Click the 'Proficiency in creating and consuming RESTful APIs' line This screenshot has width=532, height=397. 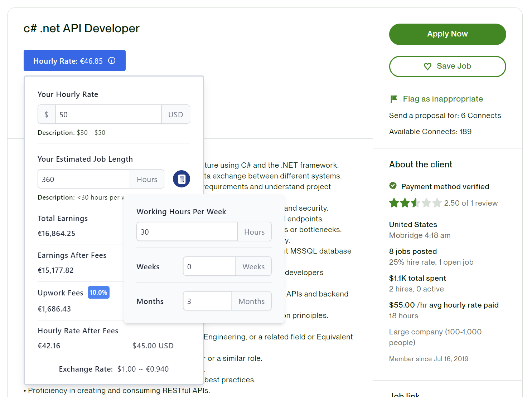coord(117,391)
